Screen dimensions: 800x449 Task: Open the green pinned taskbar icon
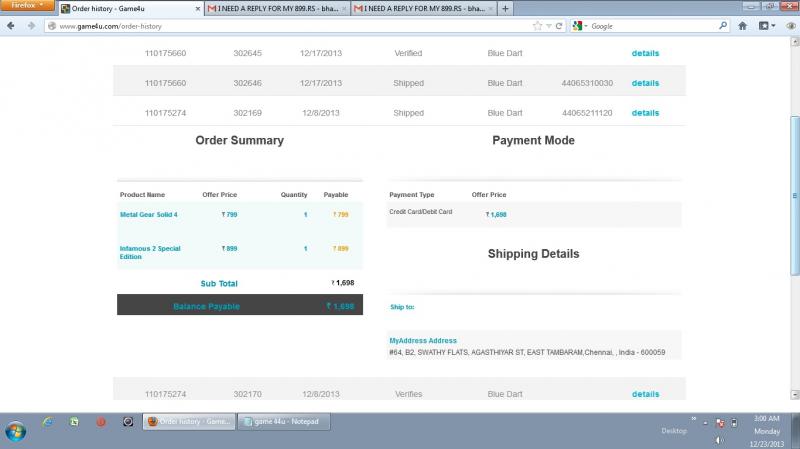coord(74,421)
